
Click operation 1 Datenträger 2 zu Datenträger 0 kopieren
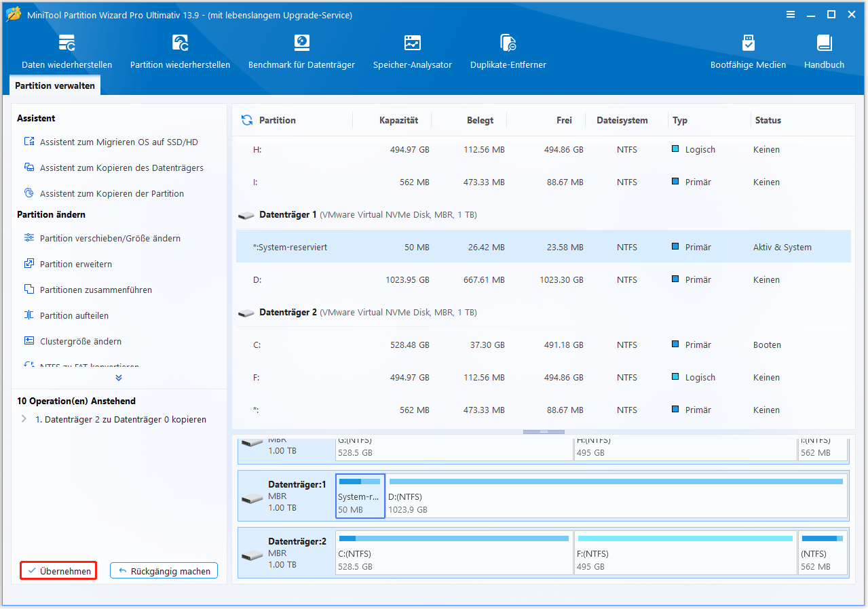click(x=121, y=419)
